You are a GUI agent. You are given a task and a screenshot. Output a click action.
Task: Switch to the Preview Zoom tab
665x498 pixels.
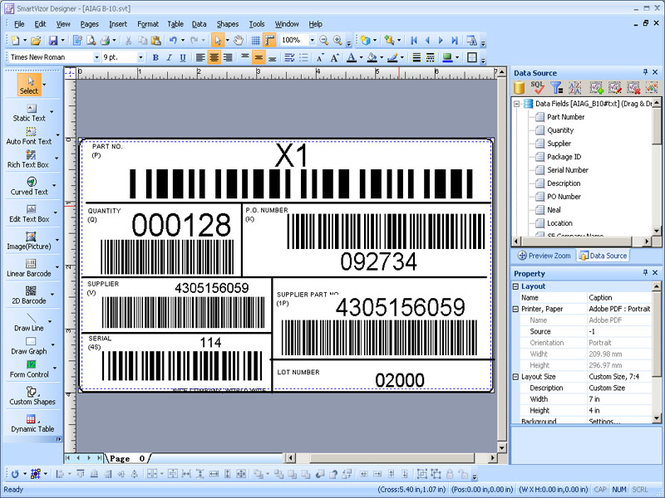(x=544, y=256)
